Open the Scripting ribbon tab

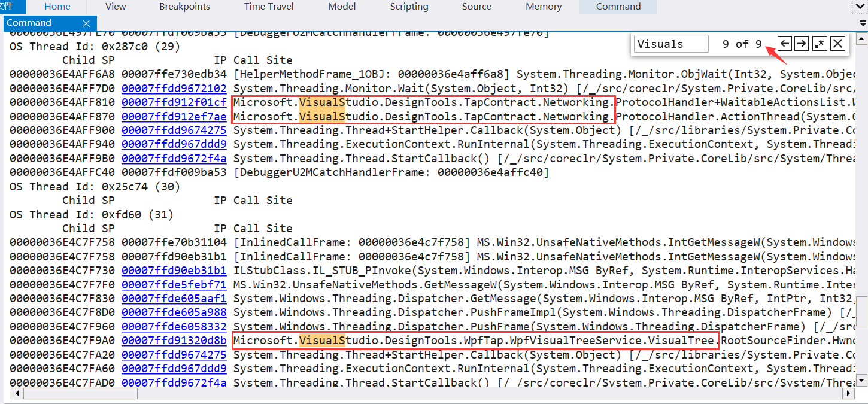[409, 7]
